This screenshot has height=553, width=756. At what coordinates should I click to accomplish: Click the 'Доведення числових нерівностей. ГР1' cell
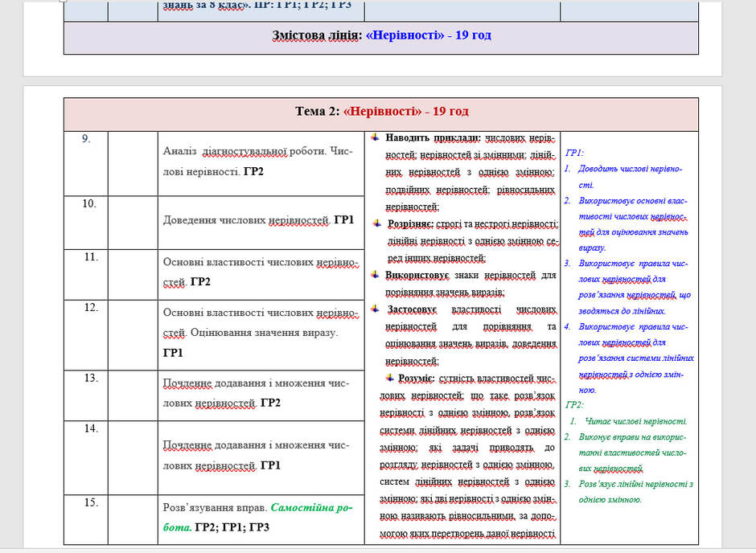(261, 223)
